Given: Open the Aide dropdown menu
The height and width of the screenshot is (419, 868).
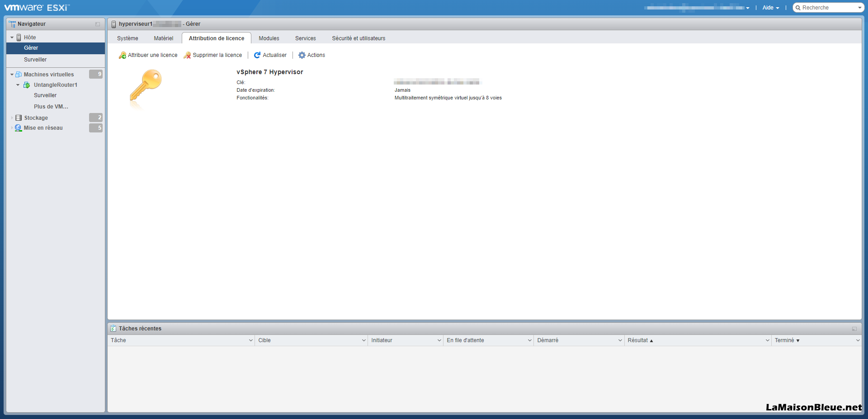Looking at the screenshot, I should [771, 8].
